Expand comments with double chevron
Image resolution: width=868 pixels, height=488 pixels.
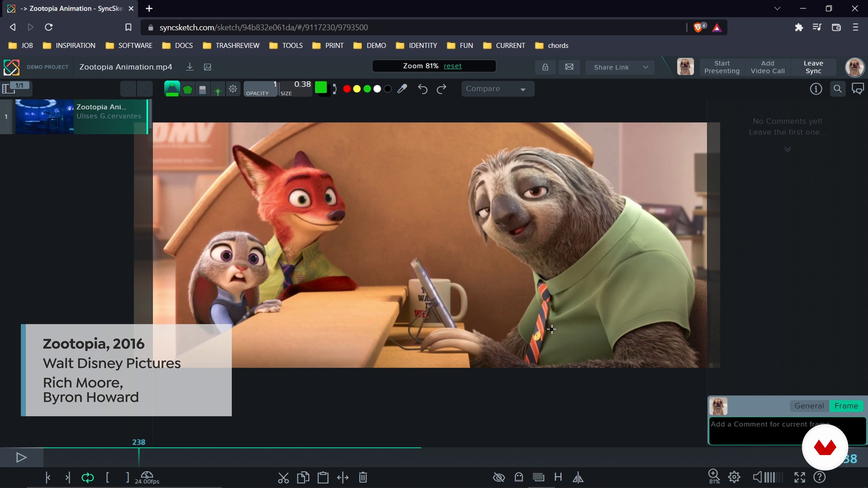coord(788,149)
